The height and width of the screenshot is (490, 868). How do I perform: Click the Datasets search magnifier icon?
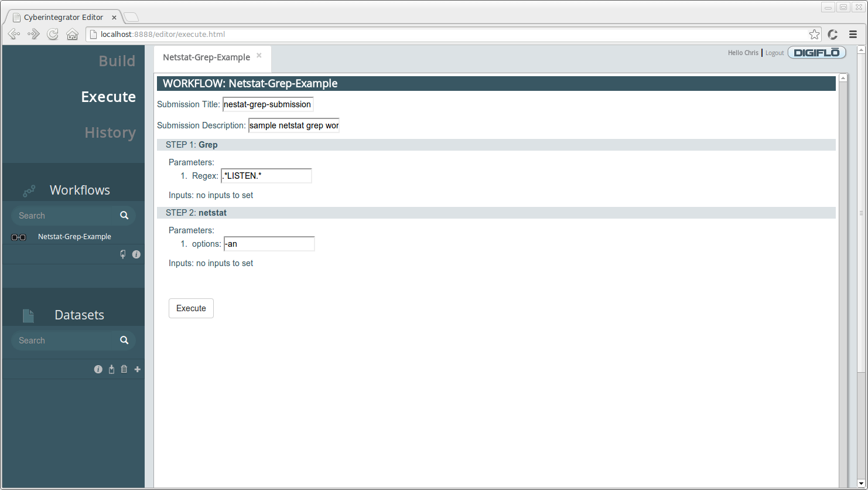(x=124, y=341)
